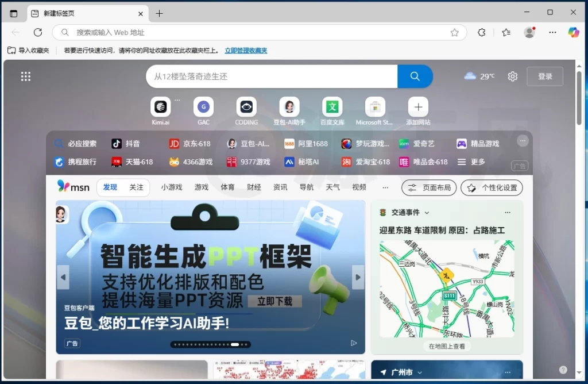The height and width of the screenshot is (384, 588).
Task: Open the 百度文库 shortcut tile
Action: 332,107
